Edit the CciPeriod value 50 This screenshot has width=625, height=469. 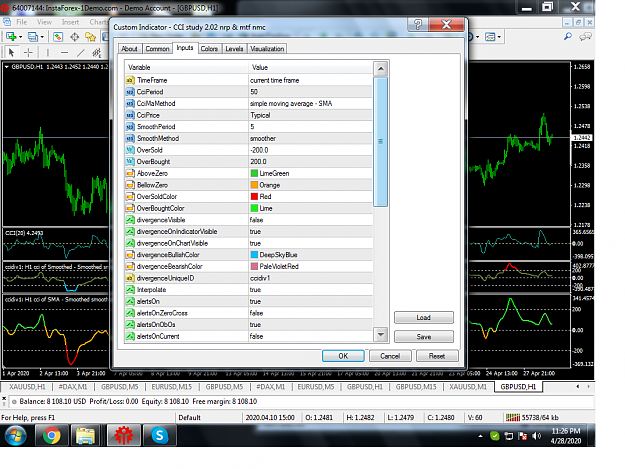coord(311,92)
